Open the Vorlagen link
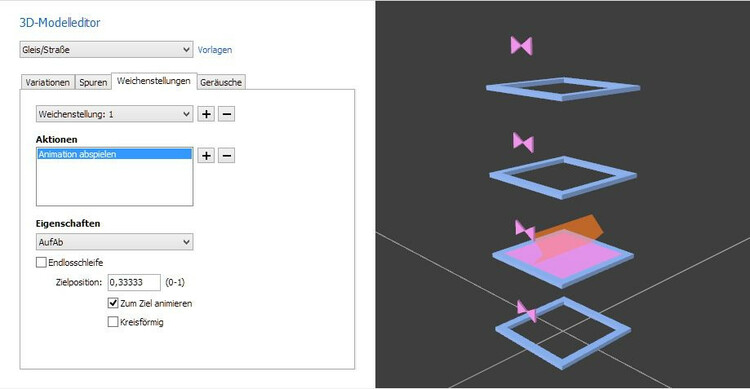750x389 pixels. point(215,50)
